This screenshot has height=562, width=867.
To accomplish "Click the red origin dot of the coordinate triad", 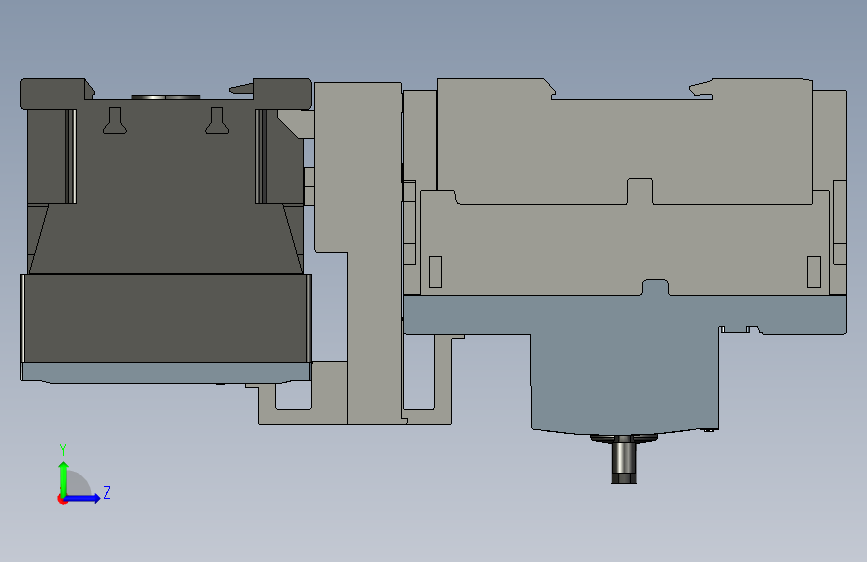I will 62,499.
